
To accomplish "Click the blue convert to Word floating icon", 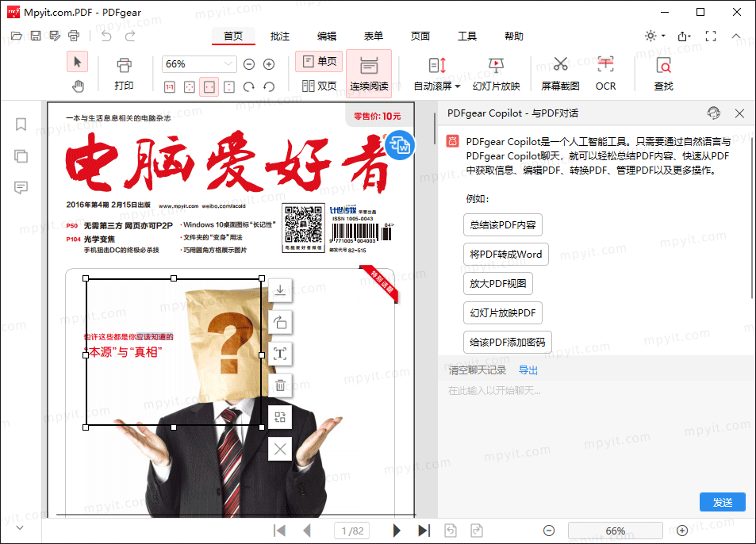I will tap(400, 144).
